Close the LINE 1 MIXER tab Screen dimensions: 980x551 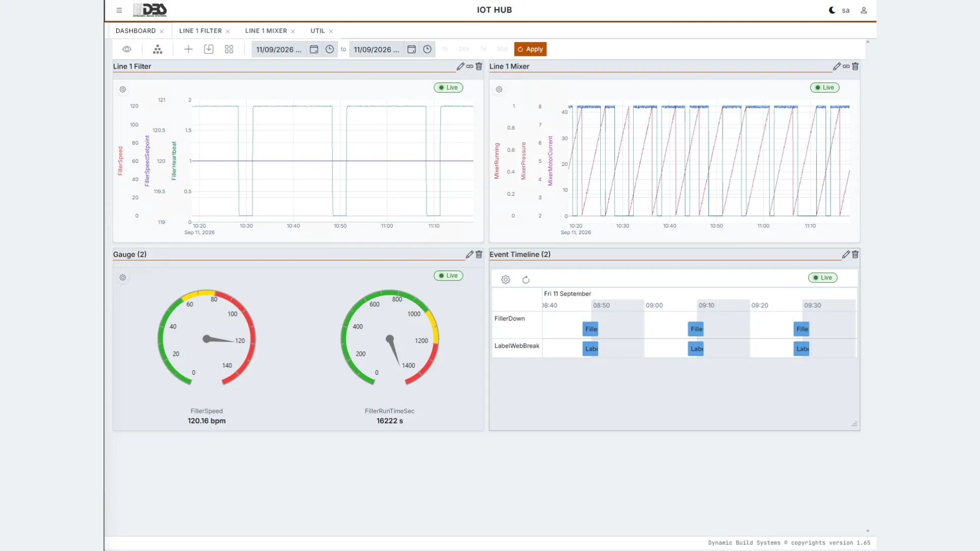pyautogui.click(x=293, y=31)
